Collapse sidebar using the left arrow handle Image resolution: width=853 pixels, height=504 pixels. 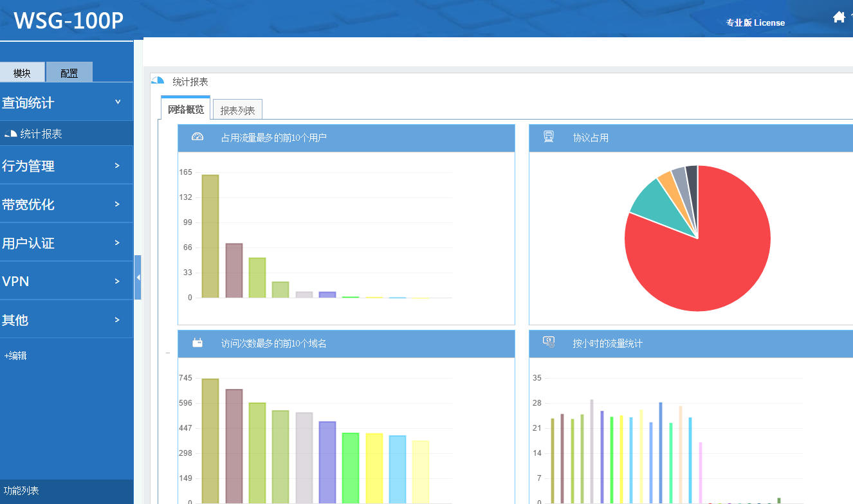pos(138,277)
